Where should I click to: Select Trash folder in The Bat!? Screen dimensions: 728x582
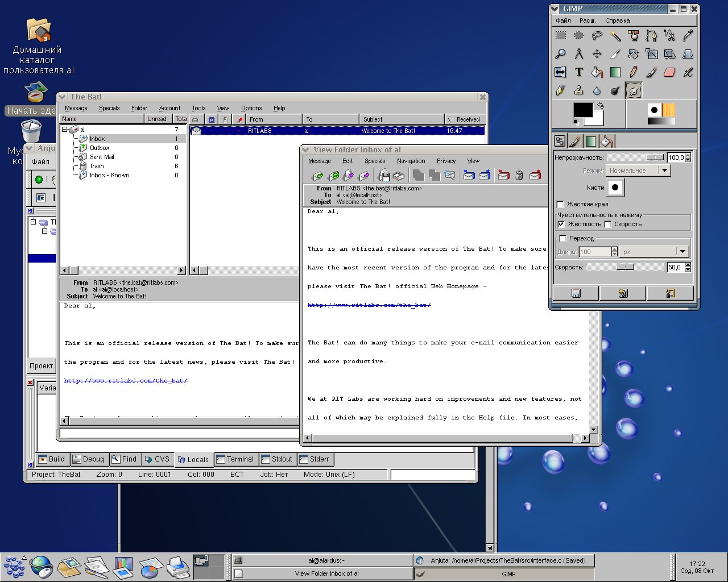[97, 166]
